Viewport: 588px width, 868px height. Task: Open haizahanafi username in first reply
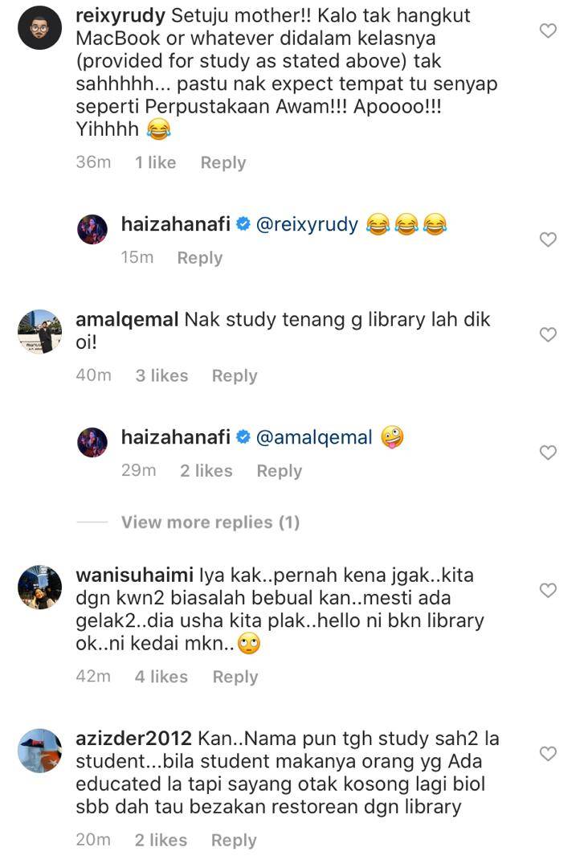(175, 224)
